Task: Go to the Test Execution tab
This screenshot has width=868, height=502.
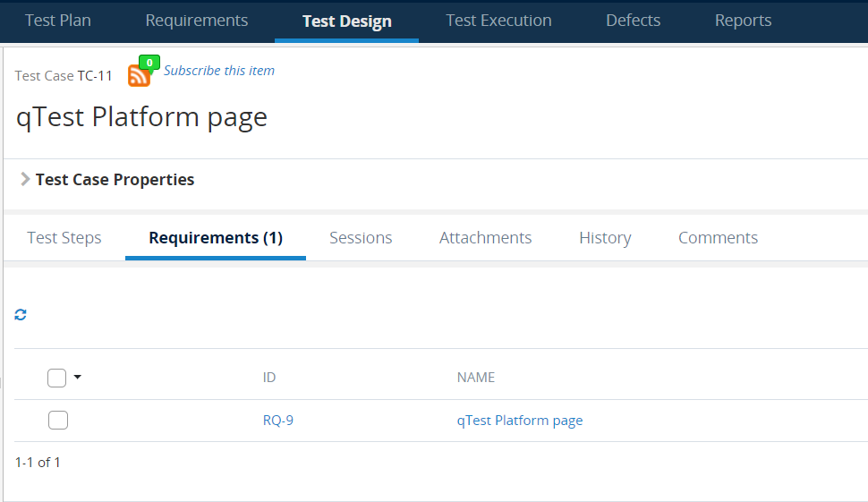Action: click(498, 21)
